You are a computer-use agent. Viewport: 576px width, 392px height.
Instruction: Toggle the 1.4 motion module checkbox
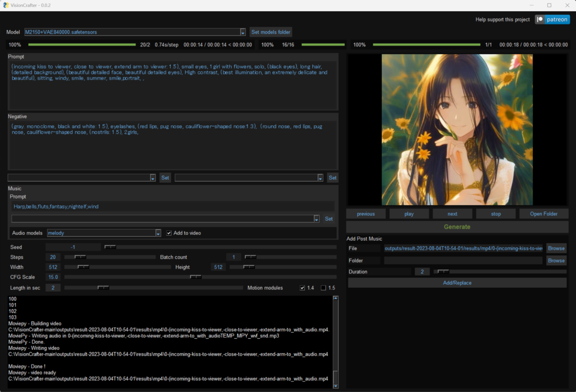coord(302,288)
